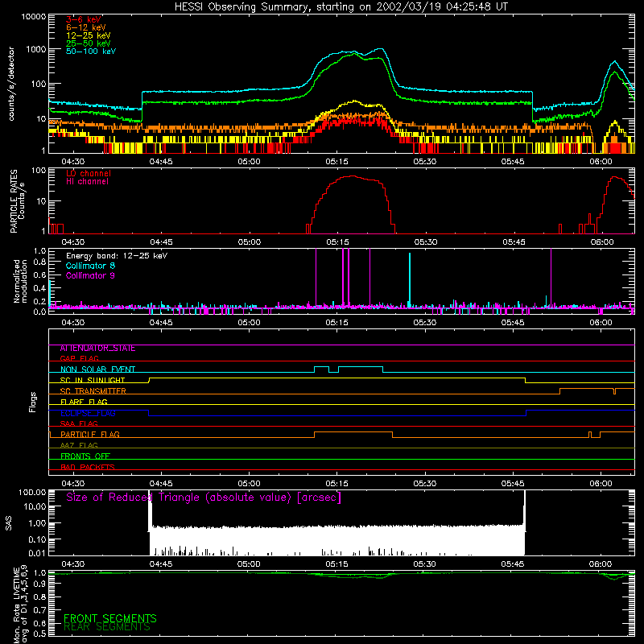Viewport: 644px width, 644px height.
Task: Select the NON_SOLAR_EVENT flag label
Action: pos(97,369)
